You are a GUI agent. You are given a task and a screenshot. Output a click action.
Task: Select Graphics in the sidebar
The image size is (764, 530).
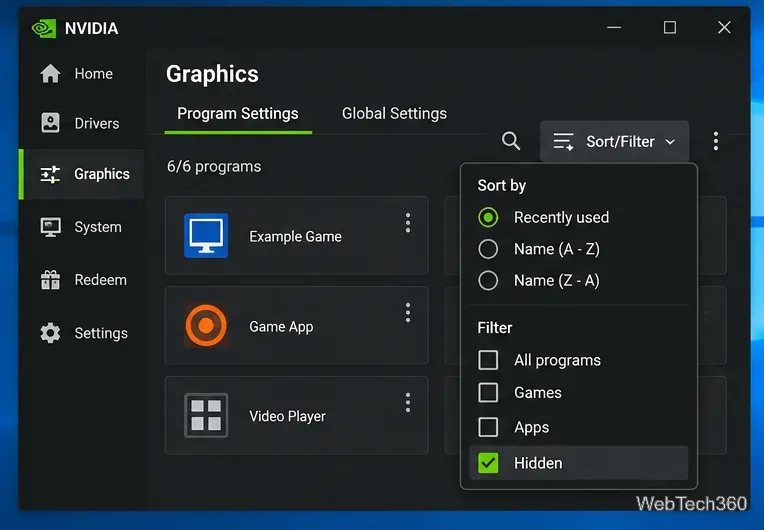click(x=81, y=174)
